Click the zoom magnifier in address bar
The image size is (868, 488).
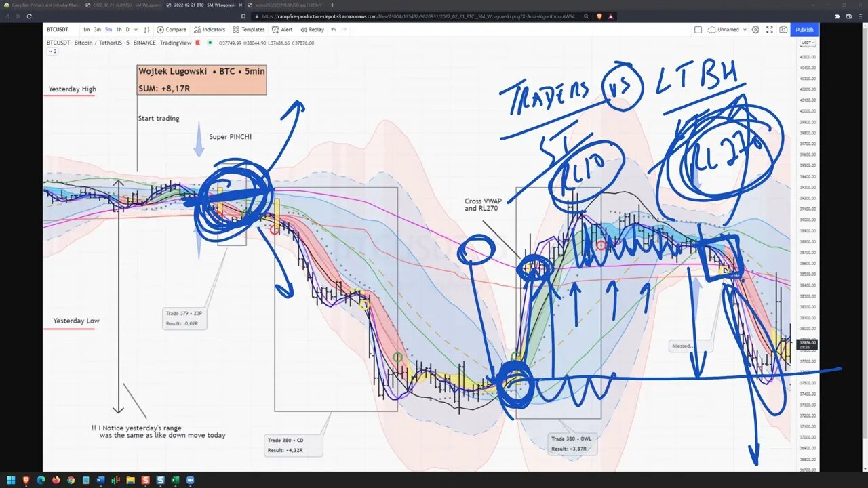[586, 16]
